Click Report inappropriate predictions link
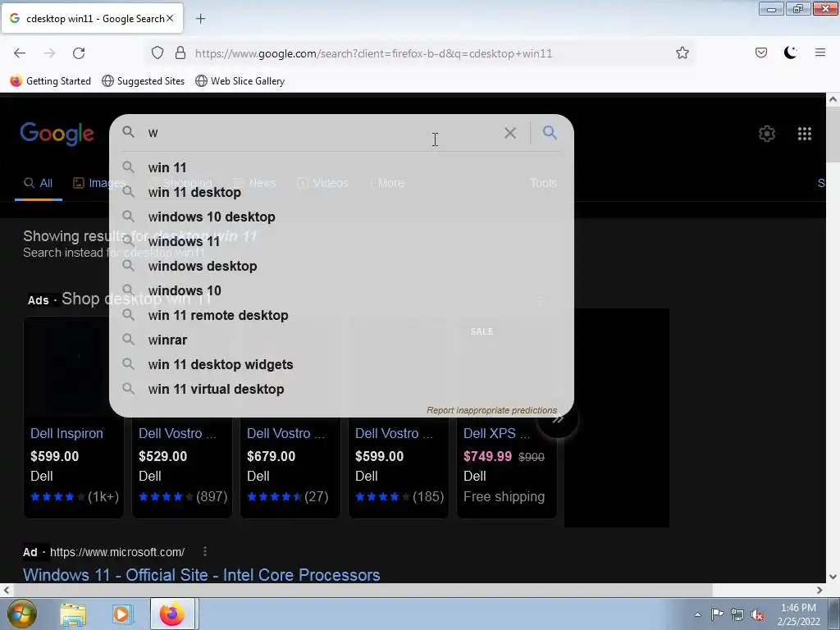Screen dimensions: 840x630 [491, 410]
